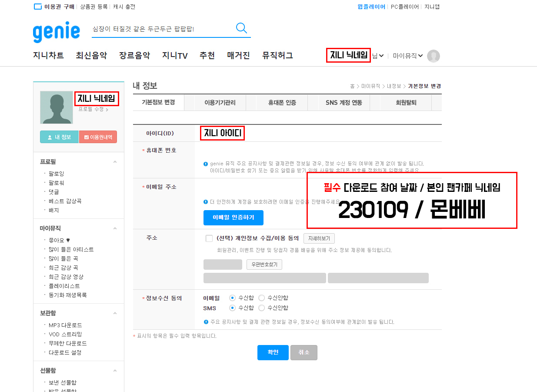Viewport: 537px width, 392px height.
Task: Open 플레이리스트 in sidebar
Action: click(x=64, y=286)
